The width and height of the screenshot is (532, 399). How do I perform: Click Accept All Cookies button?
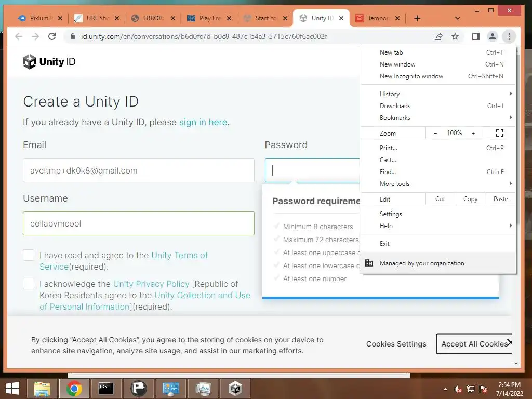tap(474, 344)
